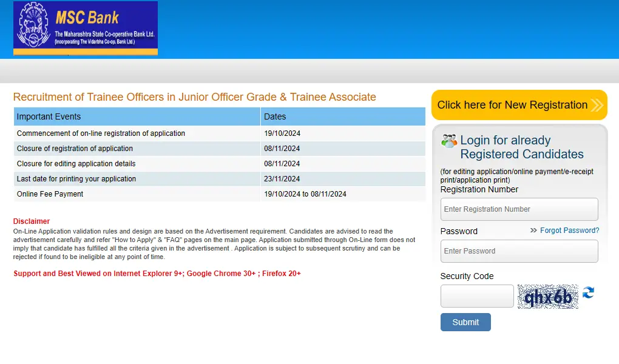
Task: Open the Forgot Password link
Action: [x=569, y=231]
